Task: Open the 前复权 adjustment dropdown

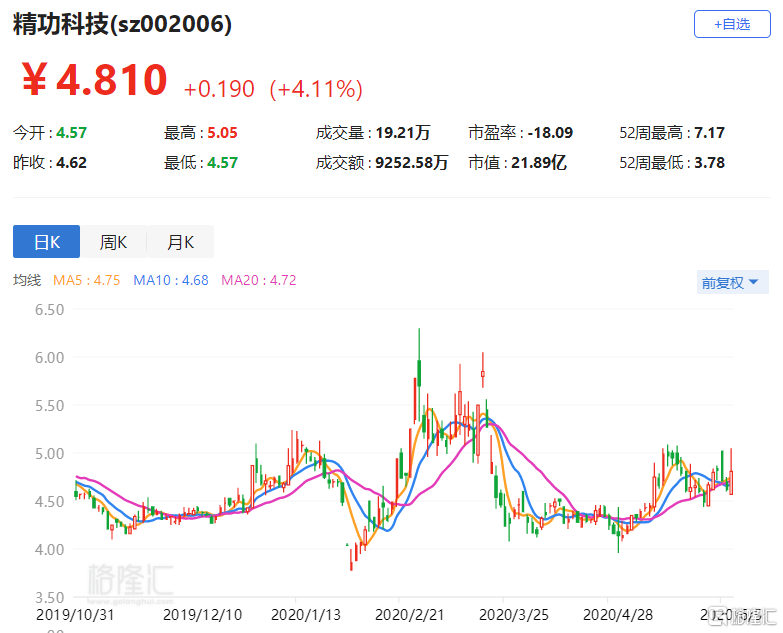Action: (732, 283)
